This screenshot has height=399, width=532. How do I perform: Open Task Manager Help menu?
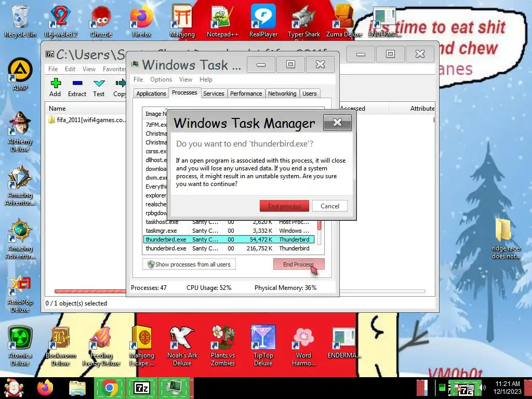pos(206,79)
